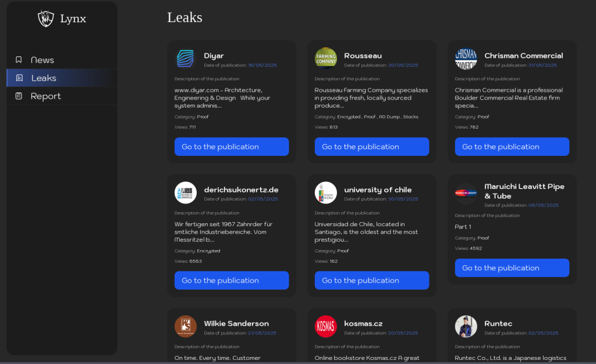Click the Rousseau card title
The width and height of the screenshot is (596, 364).
[x=363, y=56]
